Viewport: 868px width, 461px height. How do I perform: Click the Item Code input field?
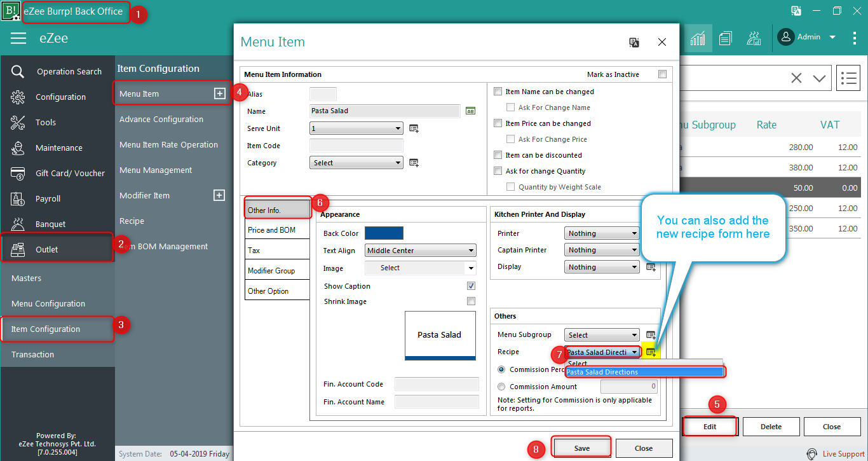[356, 146]
